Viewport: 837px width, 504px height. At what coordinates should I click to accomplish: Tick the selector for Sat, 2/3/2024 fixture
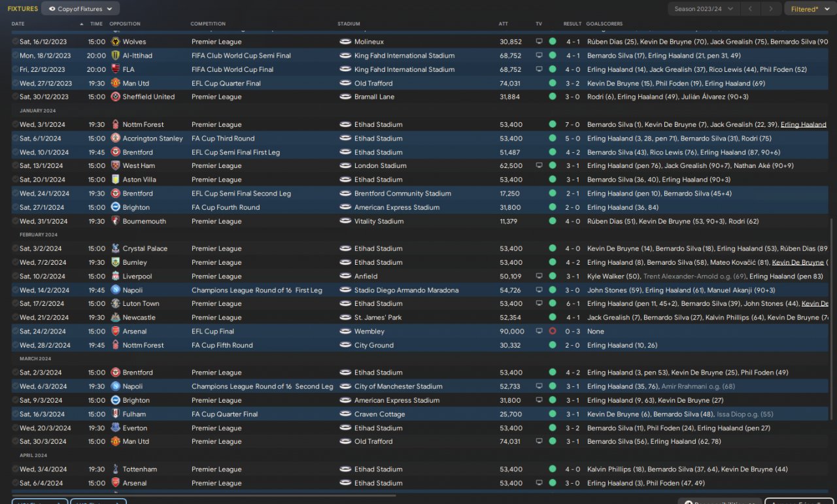point(15,373)
